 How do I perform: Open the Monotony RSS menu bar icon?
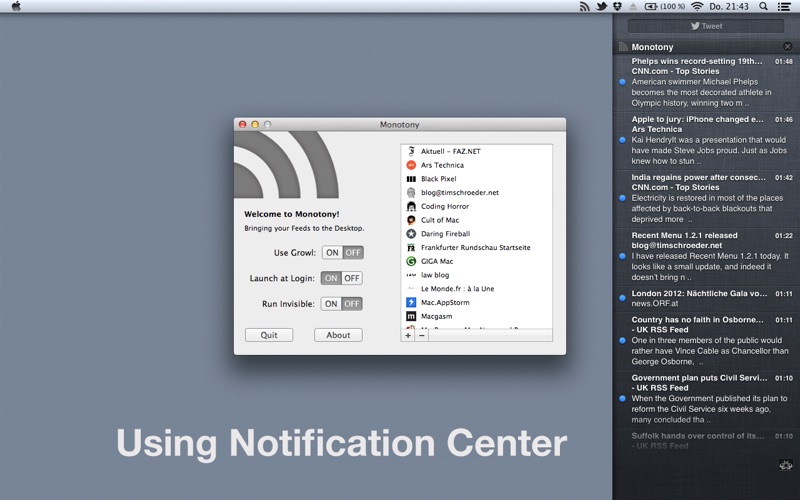point(585,7)
